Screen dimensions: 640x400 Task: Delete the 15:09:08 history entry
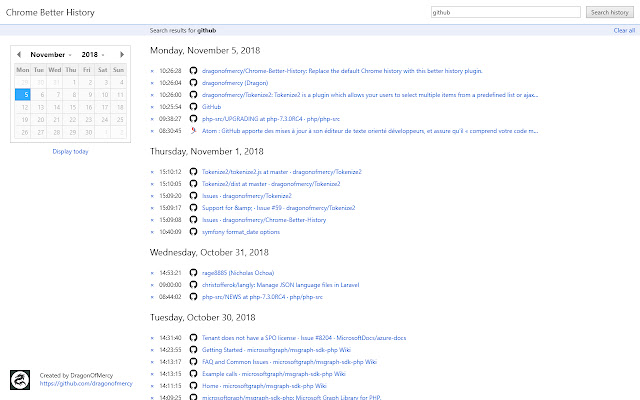152,220
